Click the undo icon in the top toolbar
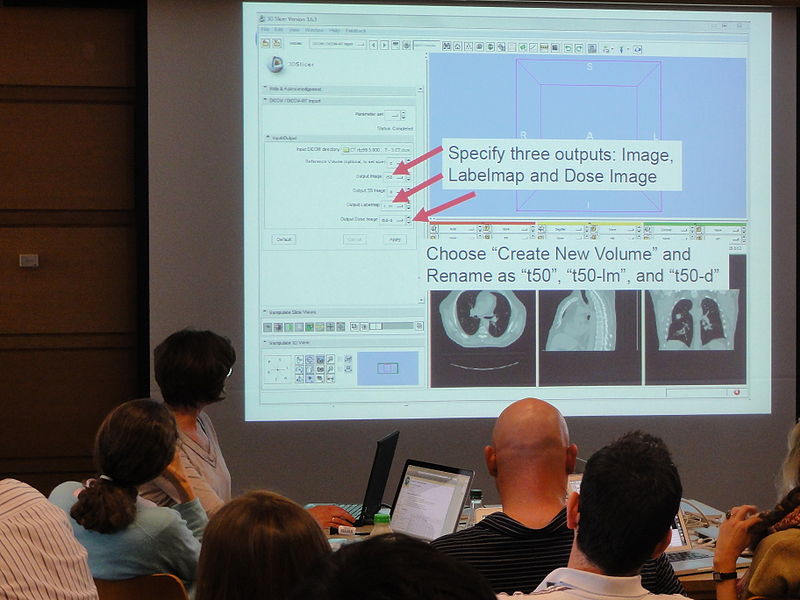 tap(567, 48)
